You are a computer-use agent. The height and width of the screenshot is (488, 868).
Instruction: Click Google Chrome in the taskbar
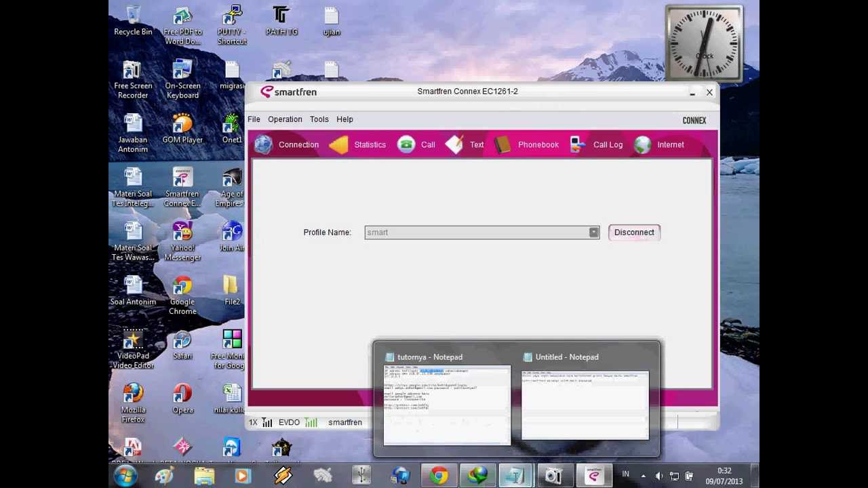tap(439, 476)
